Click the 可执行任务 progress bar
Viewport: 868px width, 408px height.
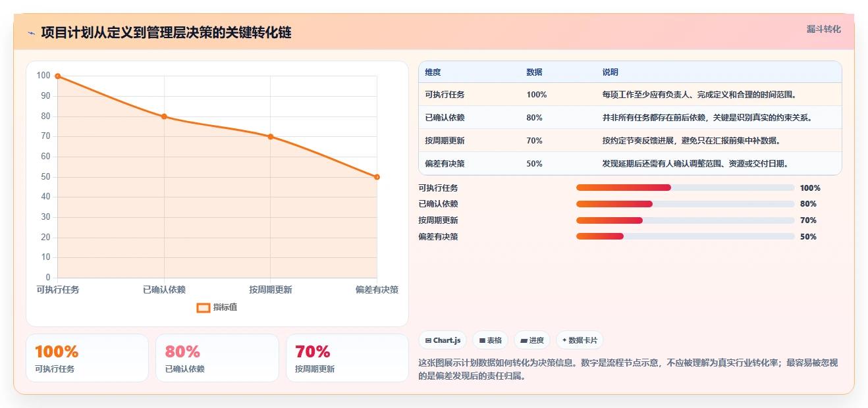click(685, 188)
